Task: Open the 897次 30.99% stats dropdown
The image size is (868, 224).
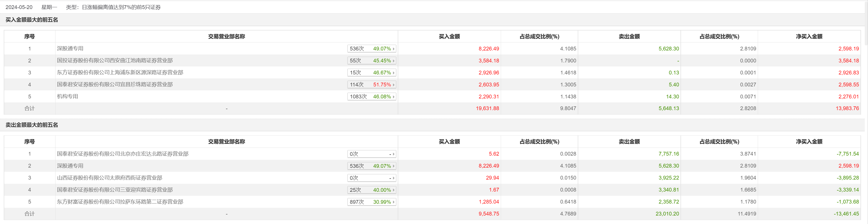Action: coord(371,202)
